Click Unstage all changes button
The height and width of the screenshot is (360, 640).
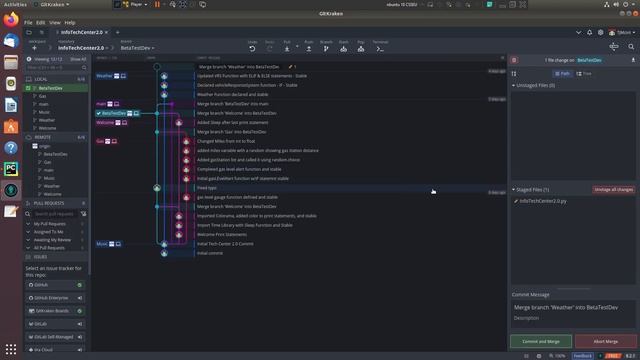pos(613,190)
